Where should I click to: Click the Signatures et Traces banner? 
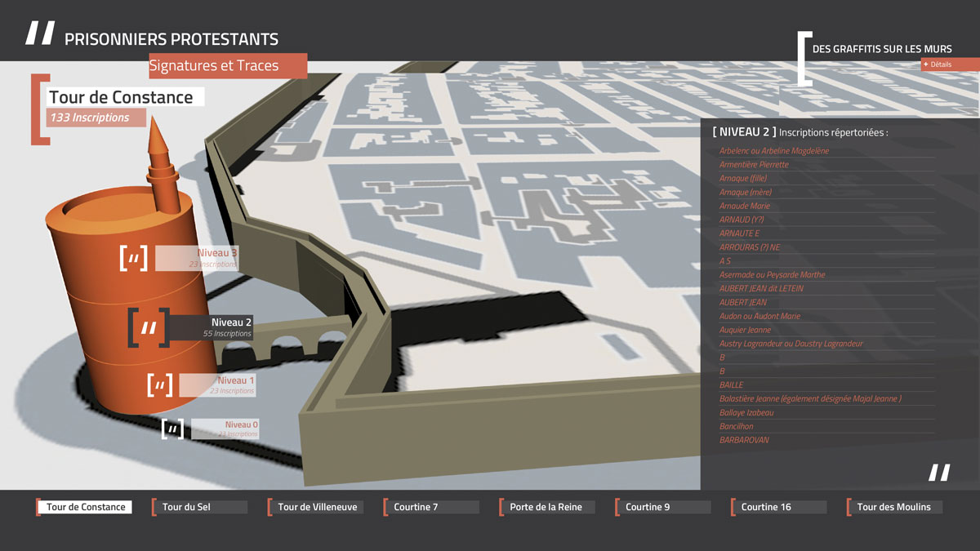click(228, 66)
